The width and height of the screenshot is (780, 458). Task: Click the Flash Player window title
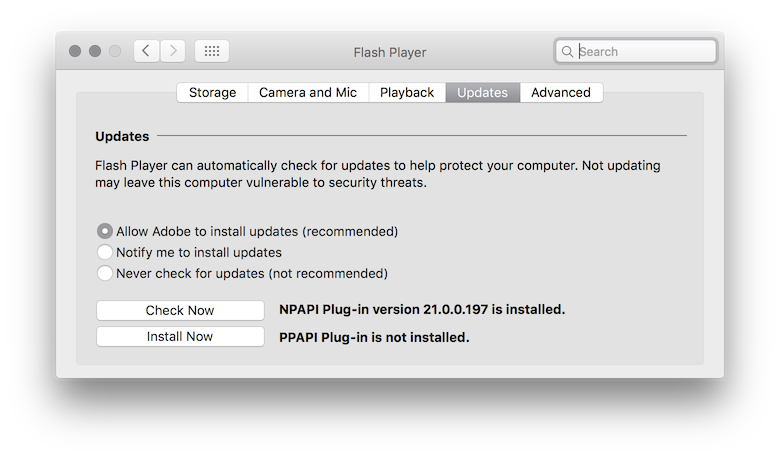point(389,52)
